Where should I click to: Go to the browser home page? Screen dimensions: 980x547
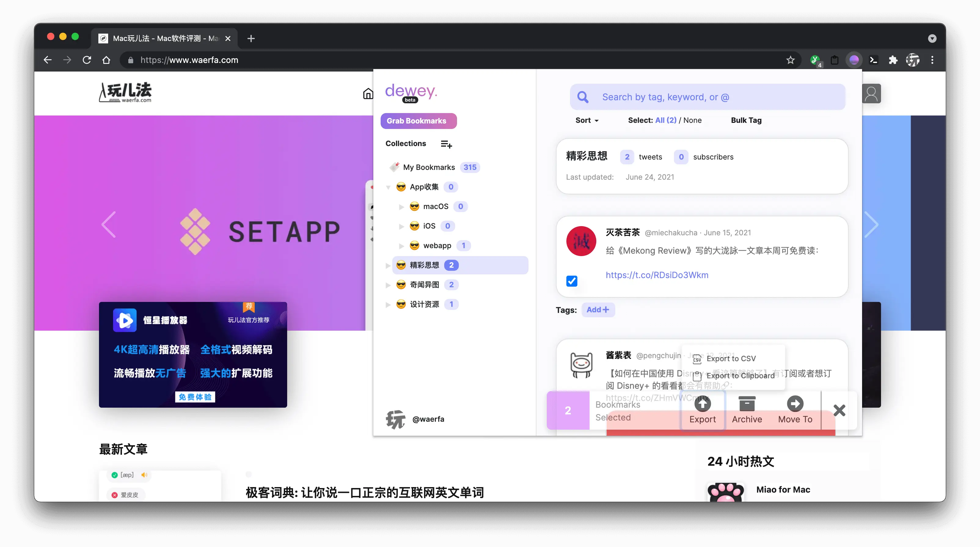click(x=107, y=60)
